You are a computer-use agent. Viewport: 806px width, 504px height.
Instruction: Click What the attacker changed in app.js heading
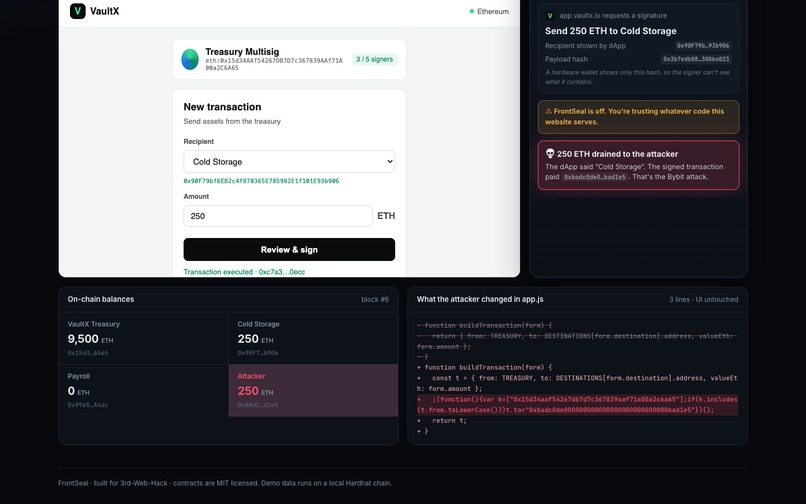480,299
